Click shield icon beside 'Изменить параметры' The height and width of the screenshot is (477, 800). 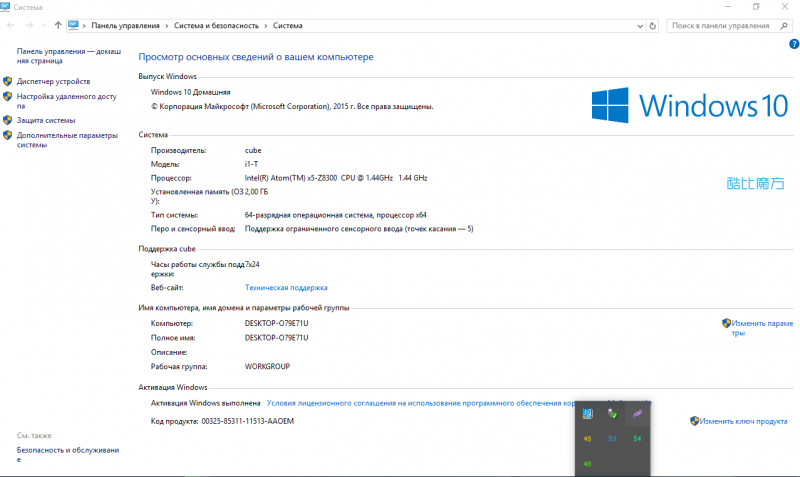(727, 323)
